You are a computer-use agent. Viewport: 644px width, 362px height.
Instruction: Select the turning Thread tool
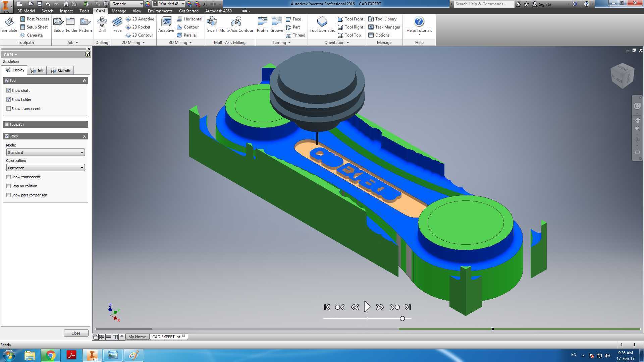pos(296,35)
